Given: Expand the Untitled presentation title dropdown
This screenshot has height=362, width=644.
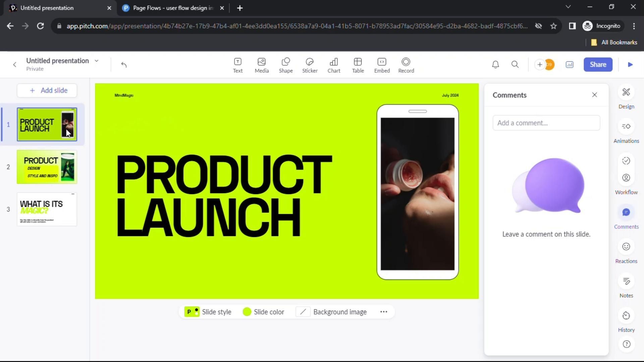Looking at the screenshot, I should coord(97,61).
